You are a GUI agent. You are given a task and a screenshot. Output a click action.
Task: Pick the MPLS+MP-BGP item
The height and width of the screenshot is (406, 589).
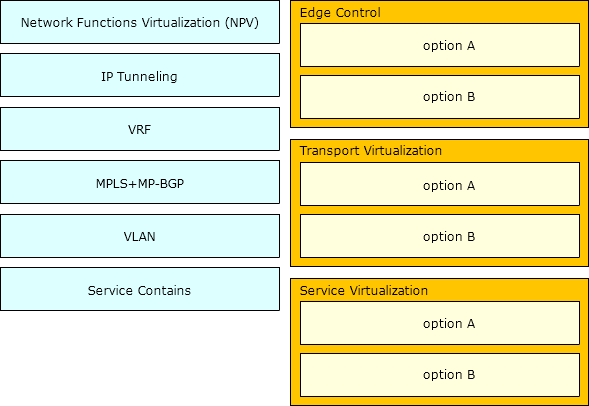140,182
